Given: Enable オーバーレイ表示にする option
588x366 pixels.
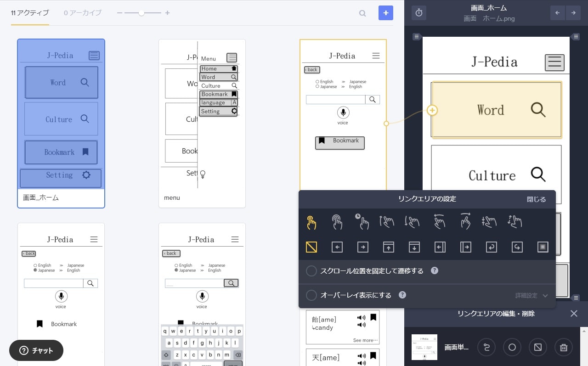Looking at the screenshot, I should [x=311, y=295].
